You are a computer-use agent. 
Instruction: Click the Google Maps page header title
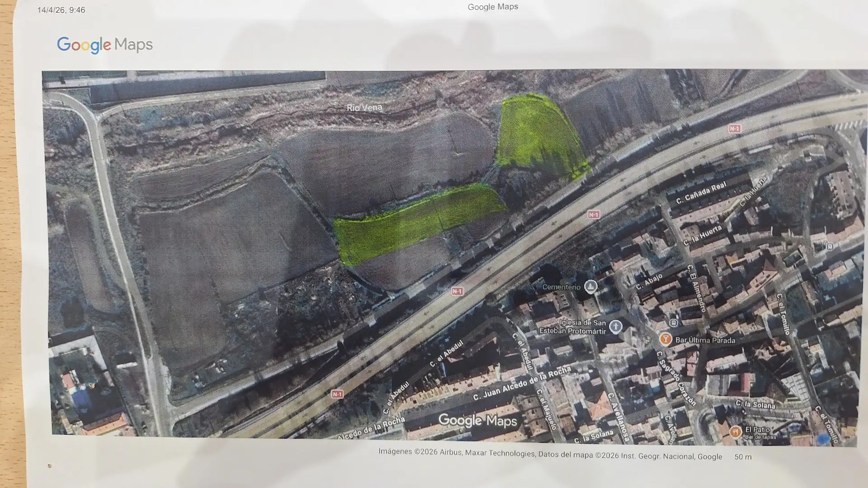pos(493,7)
